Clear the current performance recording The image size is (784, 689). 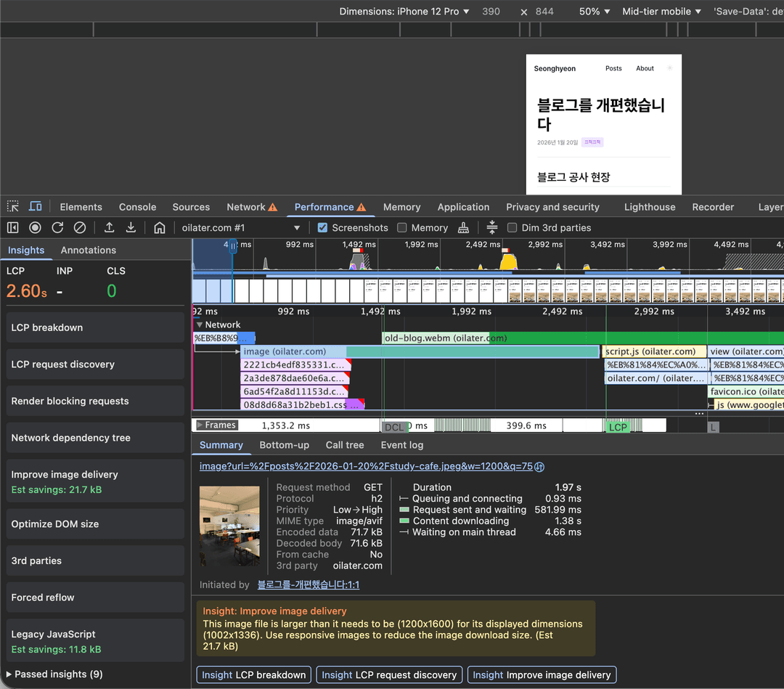pos(80,228)
